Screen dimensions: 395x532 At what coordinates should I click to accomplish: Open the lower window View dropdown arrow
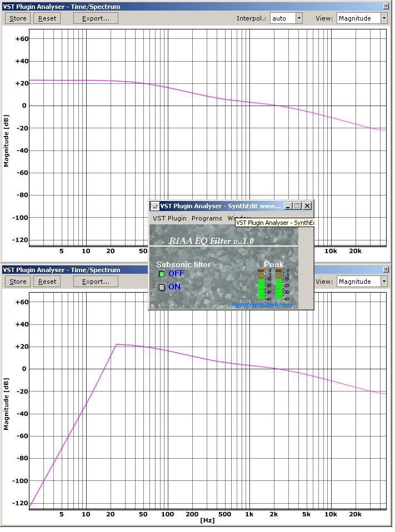point(384,282)
